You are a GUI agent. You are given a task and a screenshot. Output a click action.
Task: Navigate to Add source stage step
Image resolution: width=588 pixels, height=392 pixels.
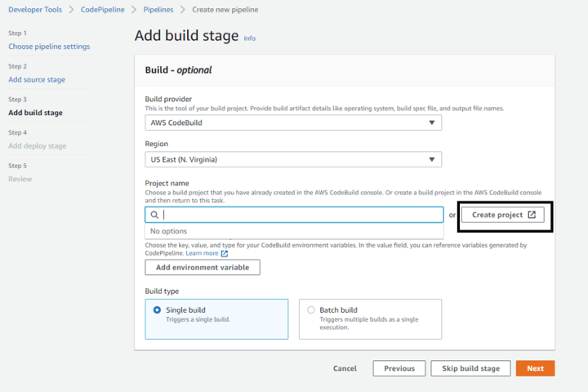[37, 80]
